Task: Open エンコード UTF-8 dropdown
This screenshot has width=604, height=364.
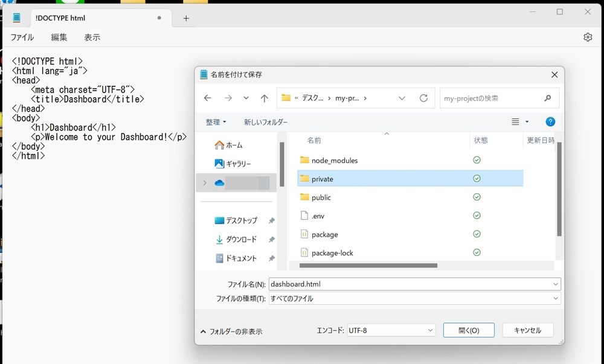Action: (x=391, y=330)
